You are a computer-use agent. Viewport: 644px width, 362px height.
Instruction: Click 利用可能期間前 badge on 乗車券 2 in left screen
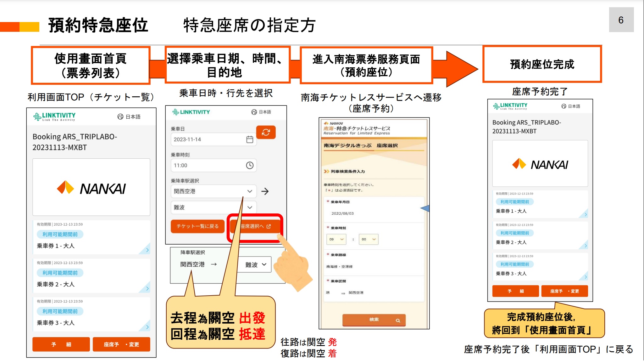click(60, 273)
